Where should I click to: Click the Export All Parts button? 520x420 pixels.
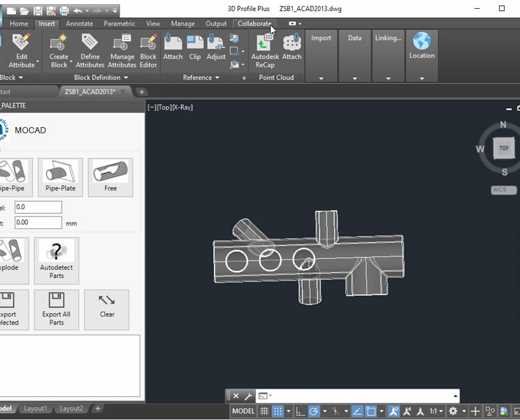[57, 310]
